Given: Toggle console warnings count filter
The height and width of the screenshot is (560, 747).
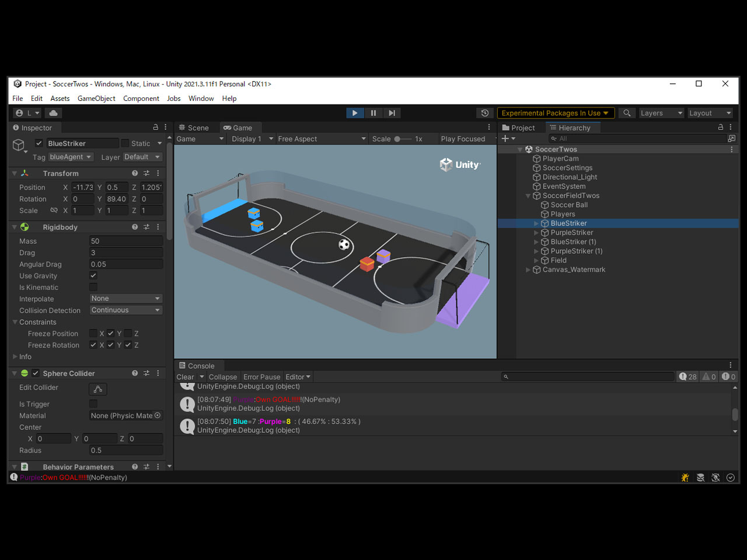Looking at the screenshot, I should pyautogui.click(x=709, y=377).
